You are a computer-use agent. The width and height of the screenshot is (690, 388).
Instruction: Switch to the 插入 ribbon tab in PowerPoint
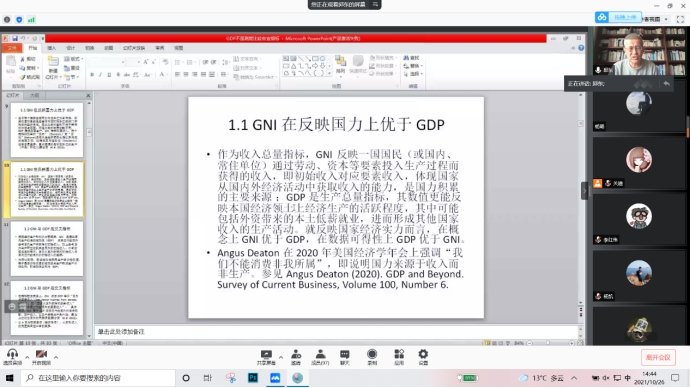(51, 48)
